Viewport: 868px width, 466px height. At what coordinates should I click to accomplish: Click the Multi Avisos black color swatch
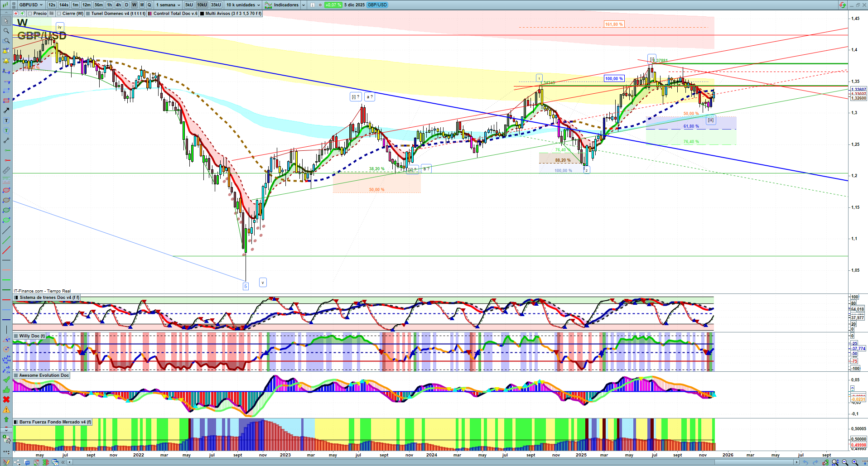click(x=202, y=14)
